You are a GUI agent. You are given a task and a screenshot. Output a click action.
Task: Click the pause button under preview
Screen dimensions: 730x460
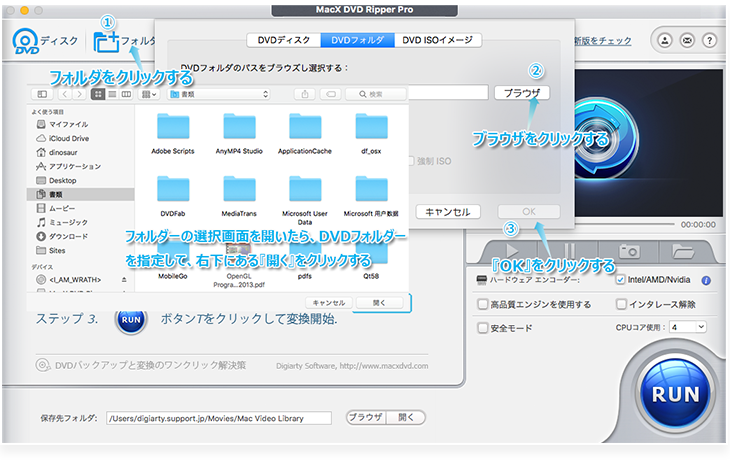click(x=569, y=252)
